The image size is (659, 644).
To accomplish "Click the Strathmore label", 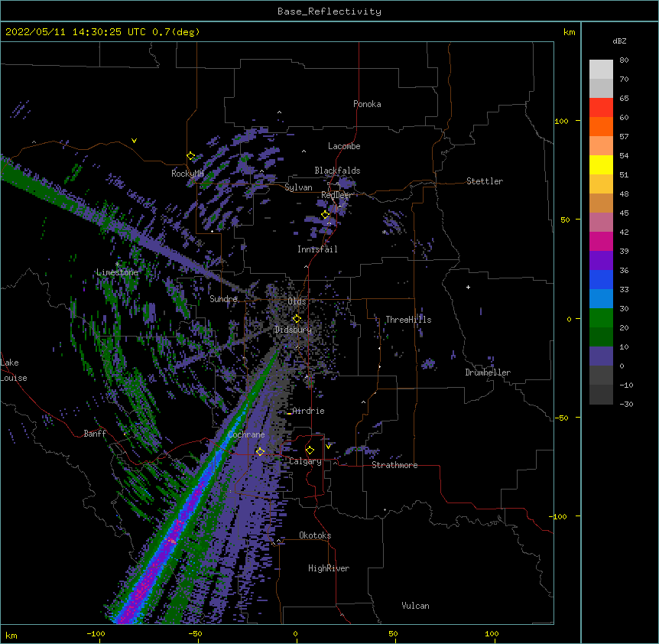I will pos(394,465).
